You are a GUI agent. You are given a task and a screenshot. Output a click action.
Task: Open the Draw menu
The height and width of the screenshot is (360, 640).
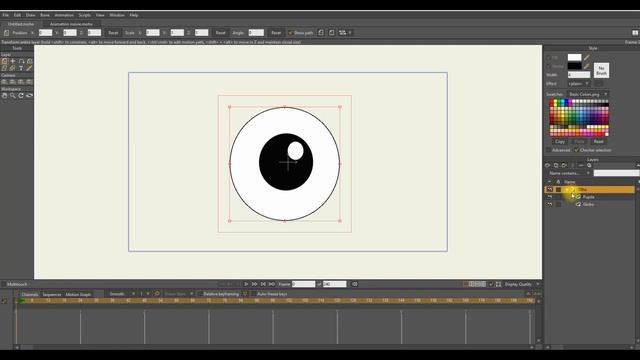(31, 15)
